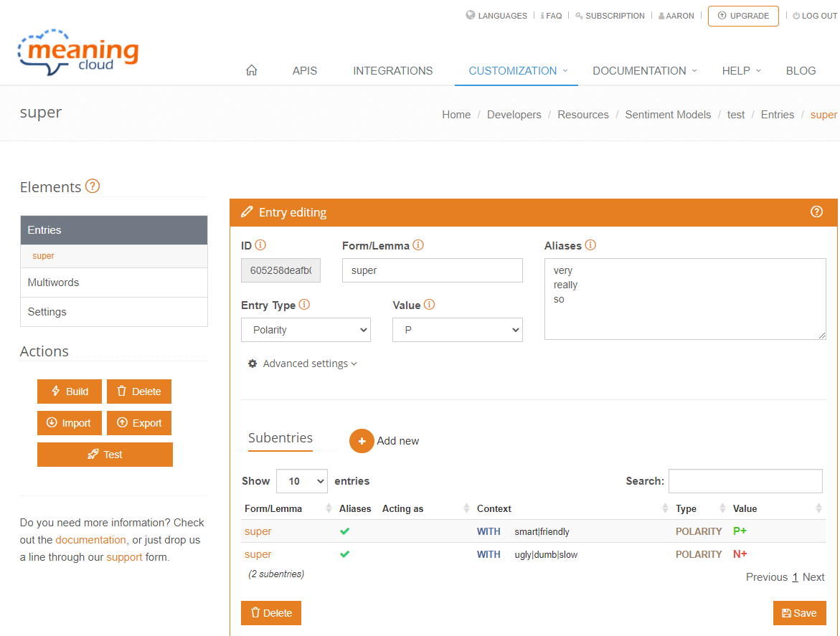Go to Resources breadcrumb
The height and width of the screenshot is (636, 840).
[x=583, y=115]
